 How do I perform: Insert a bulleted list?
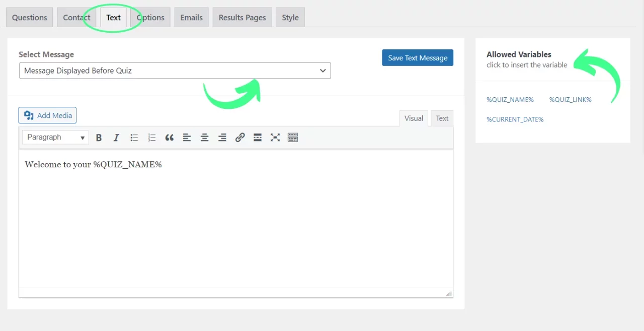(x=134, y=138)
